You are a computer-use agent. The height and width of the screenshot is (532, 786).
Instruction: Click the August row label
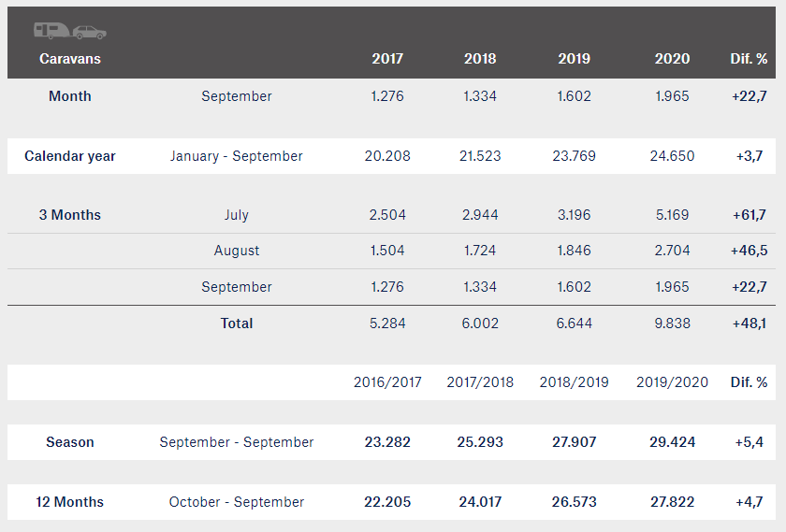(237, 251)
